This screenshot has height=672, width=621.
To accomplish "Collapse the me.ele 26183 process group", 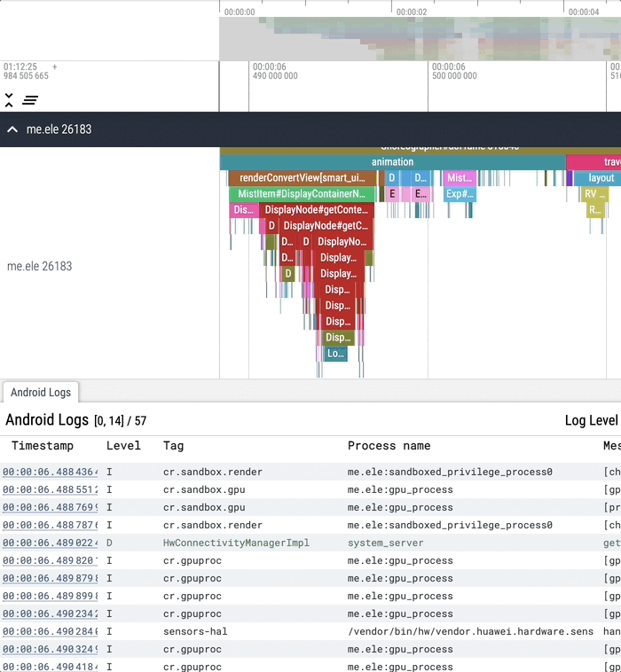I will [x=12, y=129].
